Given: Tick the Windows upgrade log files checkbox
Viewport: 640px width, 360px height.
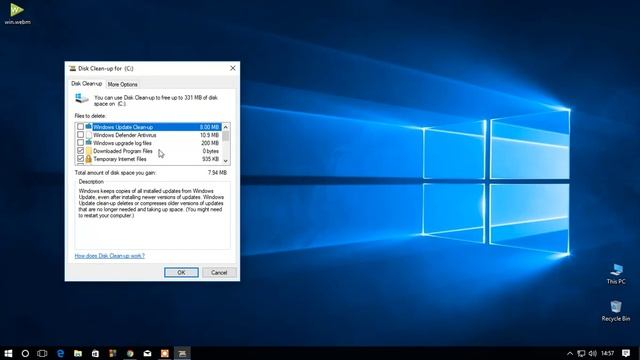Looking at the screenshot, I should click(80, 143).
